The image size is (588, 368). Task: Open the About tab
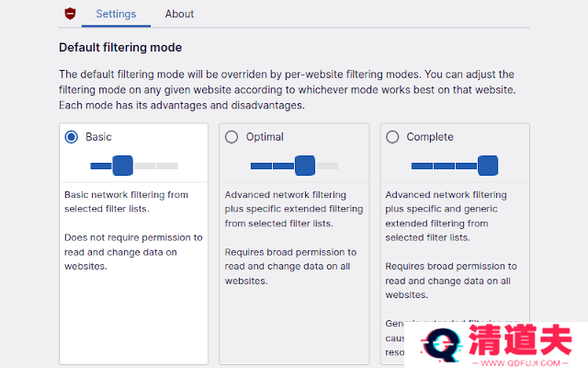pos(179,14)
